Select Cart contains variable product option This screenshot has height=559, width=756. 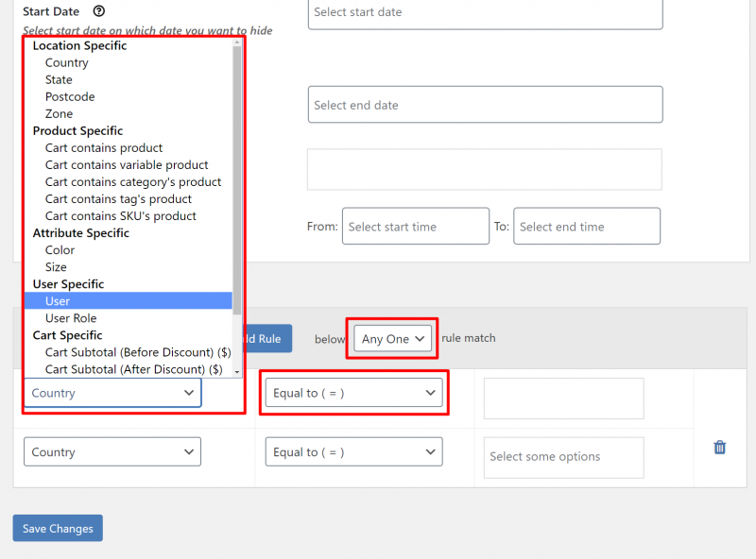pyautogui.click(x=129, y=165)
